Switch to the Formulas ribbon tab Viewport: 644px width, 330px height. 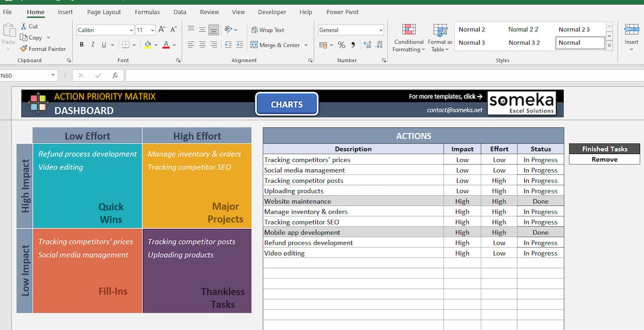point(147,11)
